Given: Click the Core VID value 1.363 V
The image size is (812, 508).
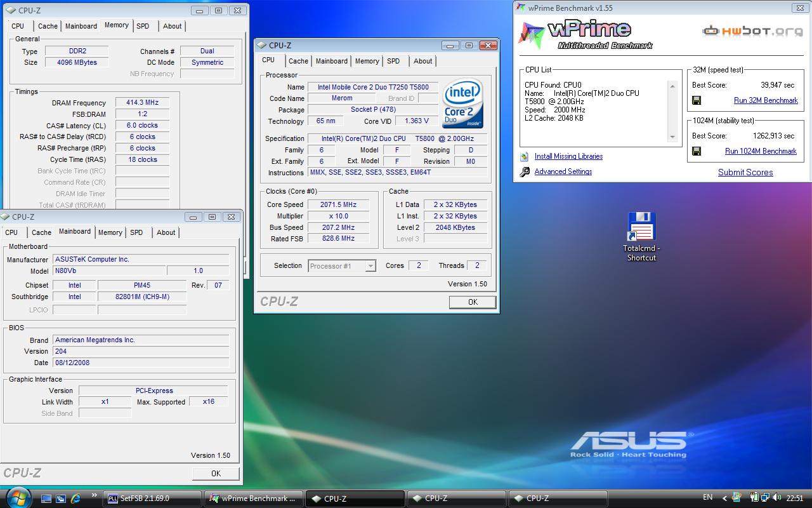Looking at the screenshot, I should coord(417,121).
